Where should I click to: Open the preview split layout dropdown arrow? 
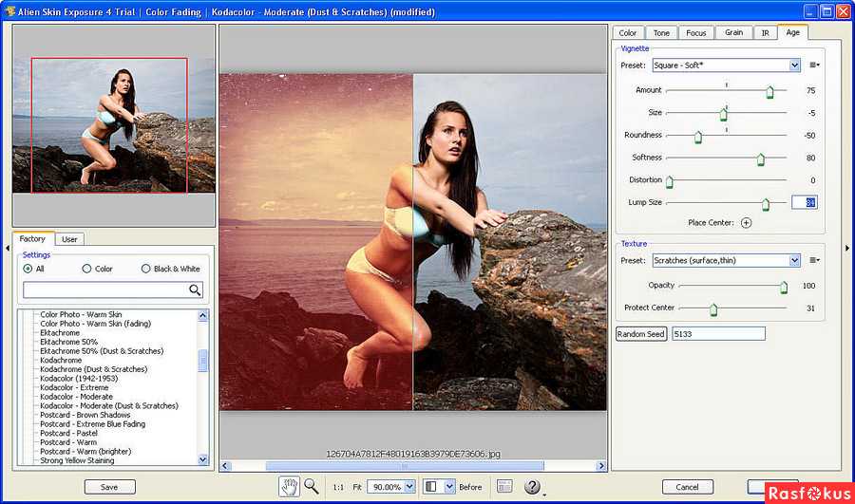click(x=449, y=487)
